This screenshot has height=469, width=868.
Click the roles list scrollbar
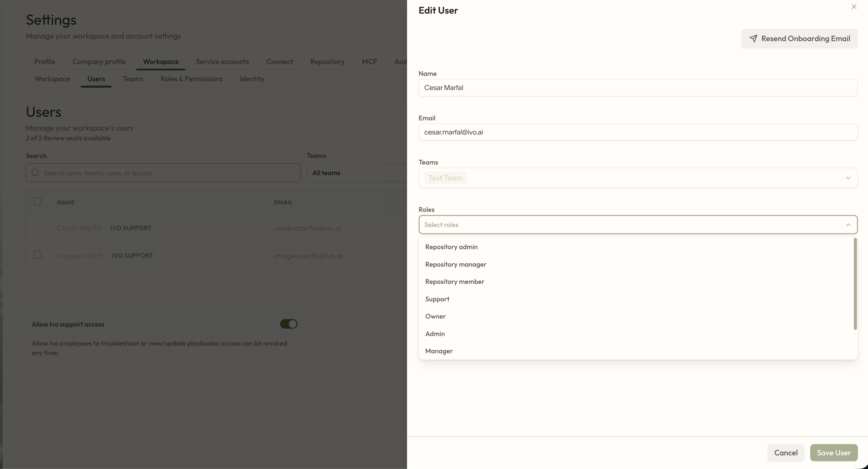click(855, 284)
